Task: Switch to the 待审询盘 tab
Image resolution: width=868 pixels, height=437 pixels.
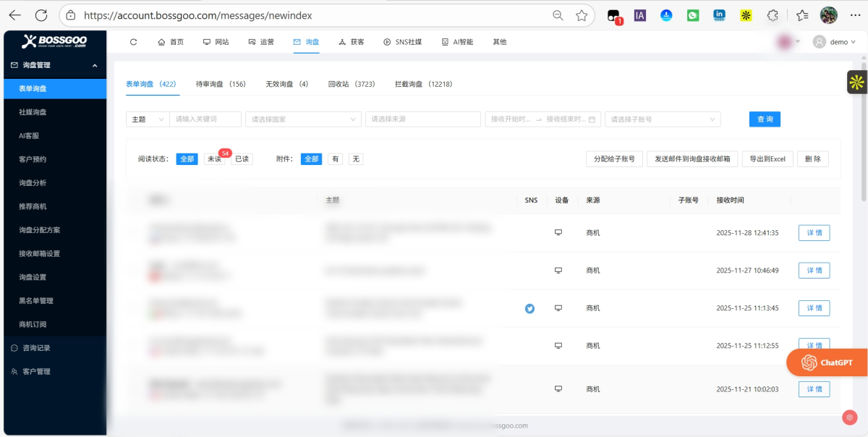Action: [x=221, y=84]
